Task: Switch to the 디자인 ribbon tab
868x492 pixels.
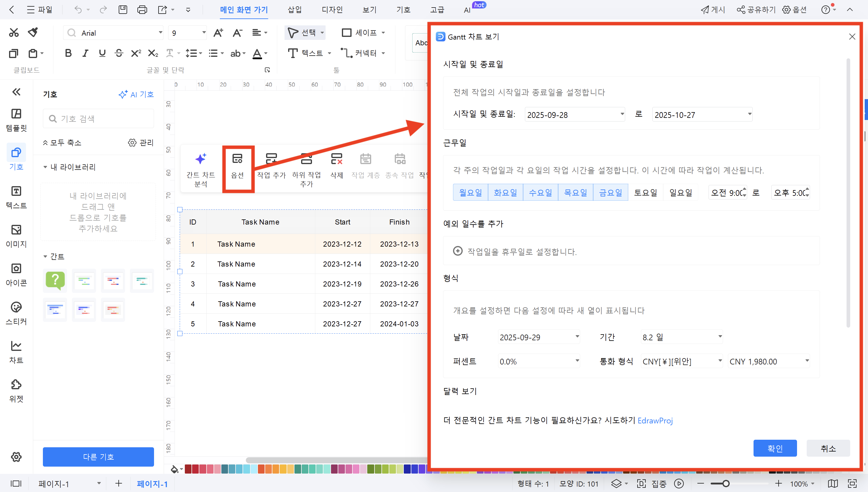Action: pos(332,9)
